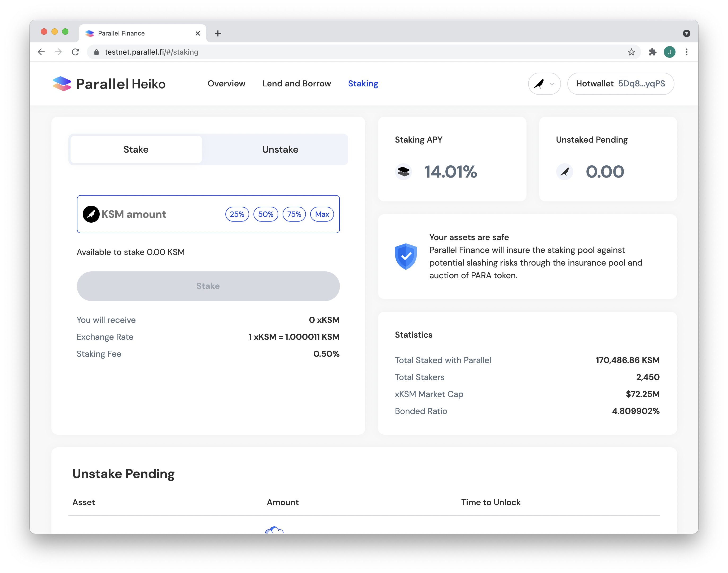Click the Staking Fee value 0.50%
This screenshot has height=573, width=728.
point(326,354)
